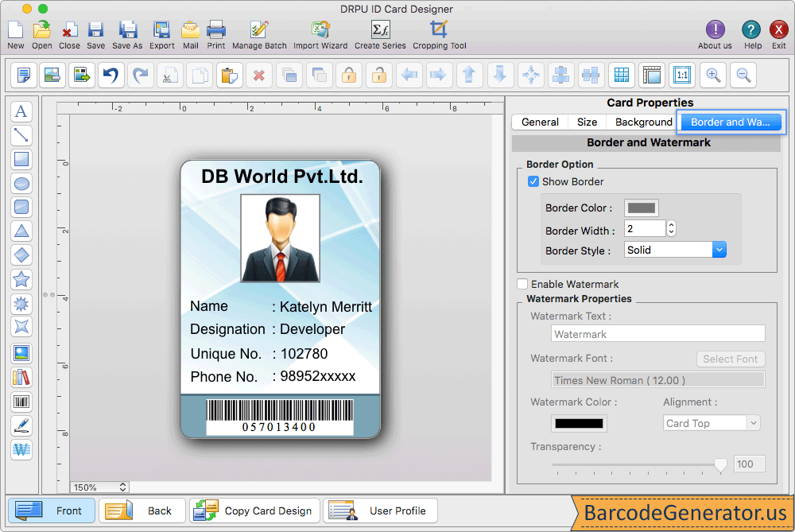Click the Undo arrow icon
The height and width of the screenshot is (532, 795).
(x=111, y=75)
